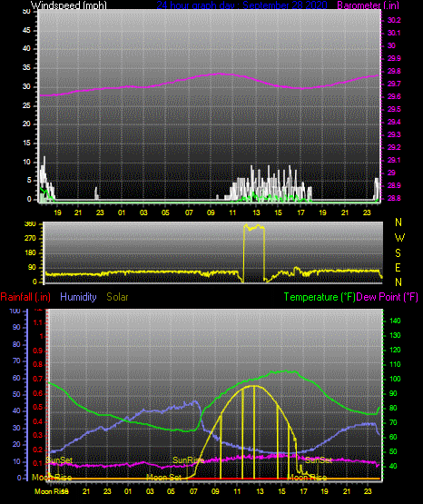Click the '29.1' barometer axis value
The width and height of the screenshot is (423, 504).
(x=394, y=160)
